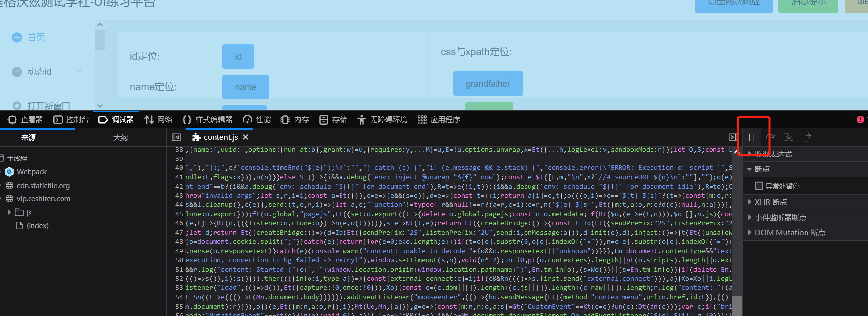
Task: Click the Step In arrow icon
Action: 788,137
